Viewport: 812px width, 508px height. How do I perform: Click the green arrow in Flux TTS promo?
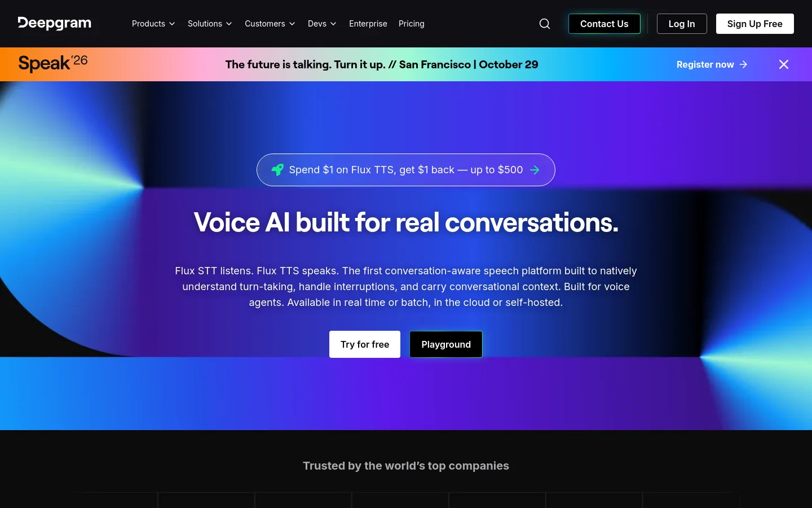[535, 170]
